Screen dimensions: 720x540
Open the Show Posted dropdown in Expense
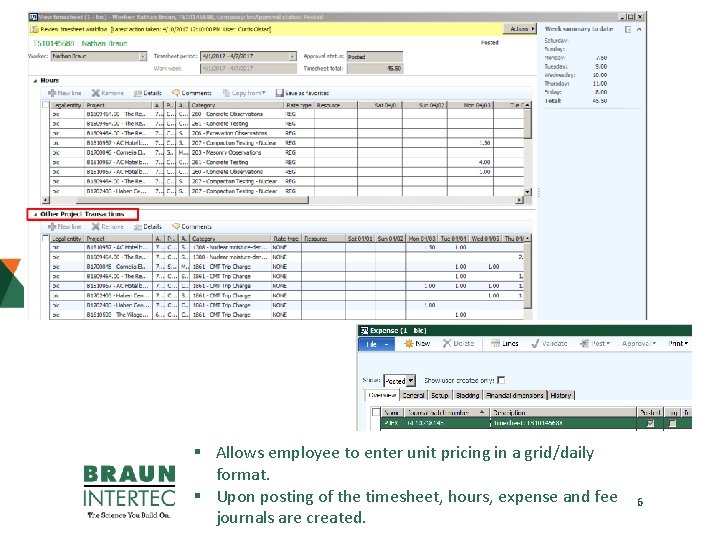[411, 381]
